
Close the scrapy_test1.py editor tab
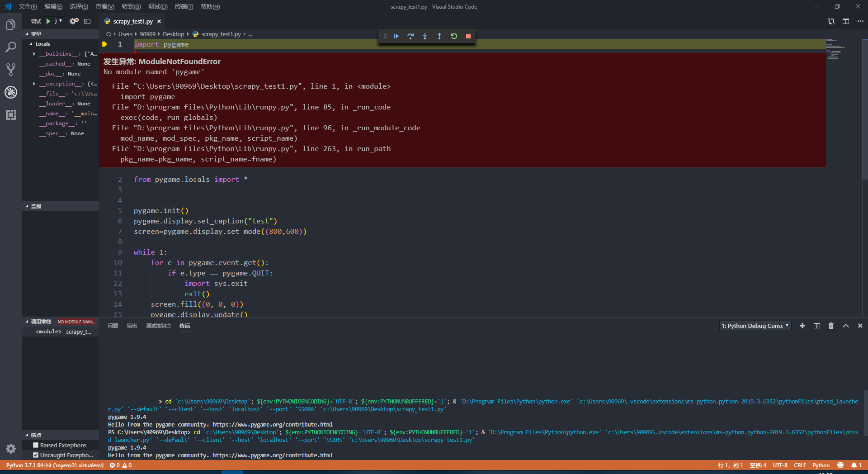[x=159, y=21]
